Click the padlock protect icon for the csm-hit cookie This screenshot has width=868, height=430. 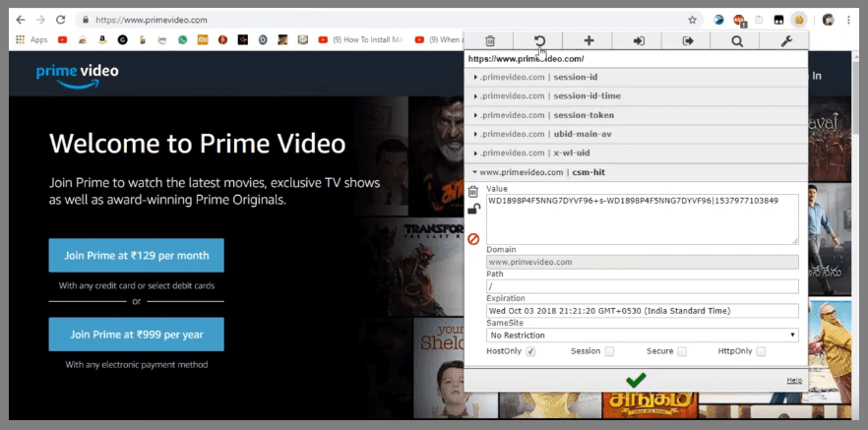tap(474, 209)
